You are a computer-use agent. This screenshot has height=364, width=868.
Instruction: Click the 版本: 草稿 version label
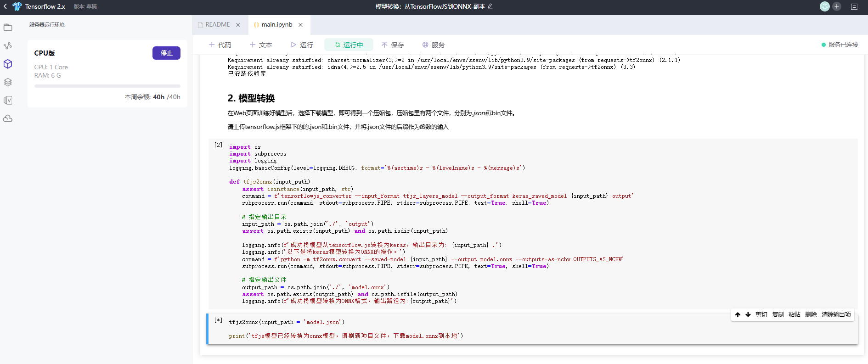(85, 6)
